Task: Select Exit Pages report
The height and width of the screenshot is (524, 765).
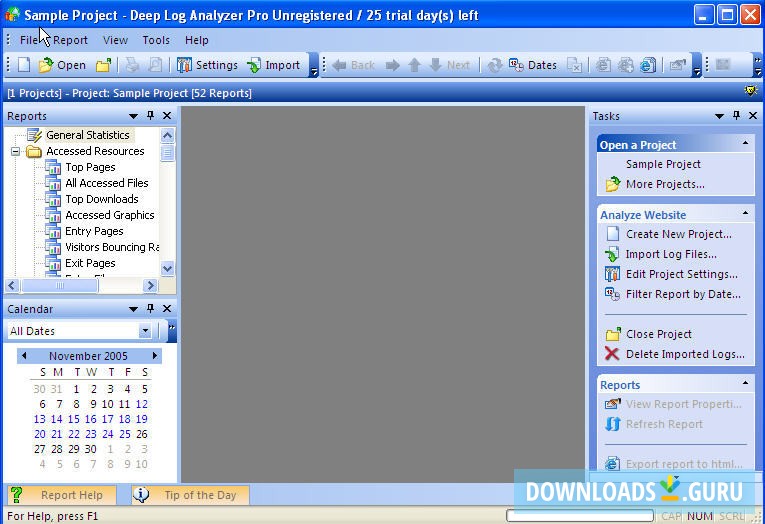Action: coord(90,263)
